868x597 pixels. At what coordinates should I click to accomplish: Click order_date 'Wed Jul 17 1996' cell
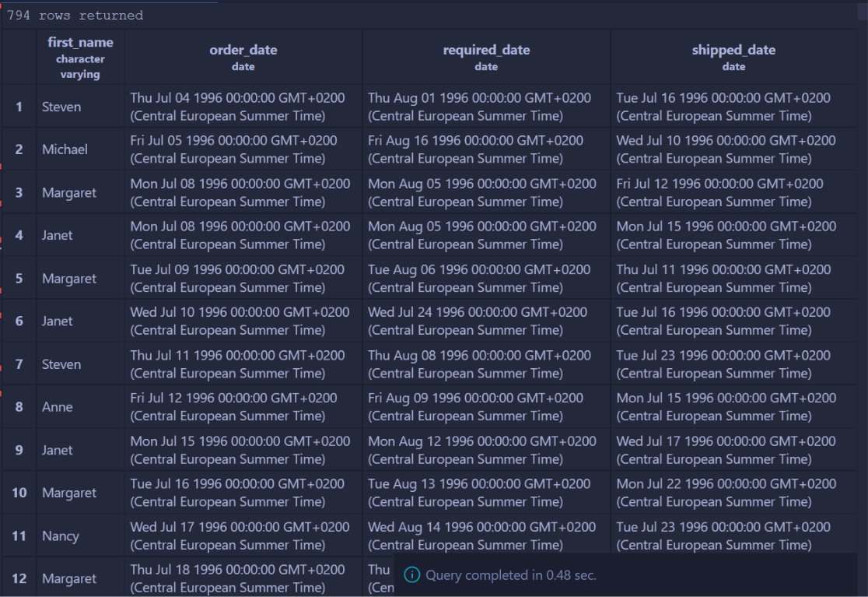tap(243, 536)
